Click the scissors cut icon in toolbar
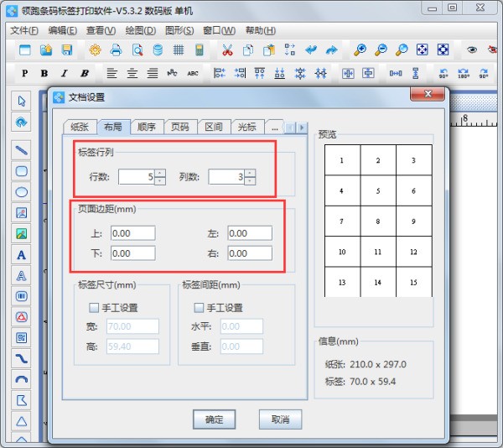The image size is (503, 448). click(x=226, y=50)
